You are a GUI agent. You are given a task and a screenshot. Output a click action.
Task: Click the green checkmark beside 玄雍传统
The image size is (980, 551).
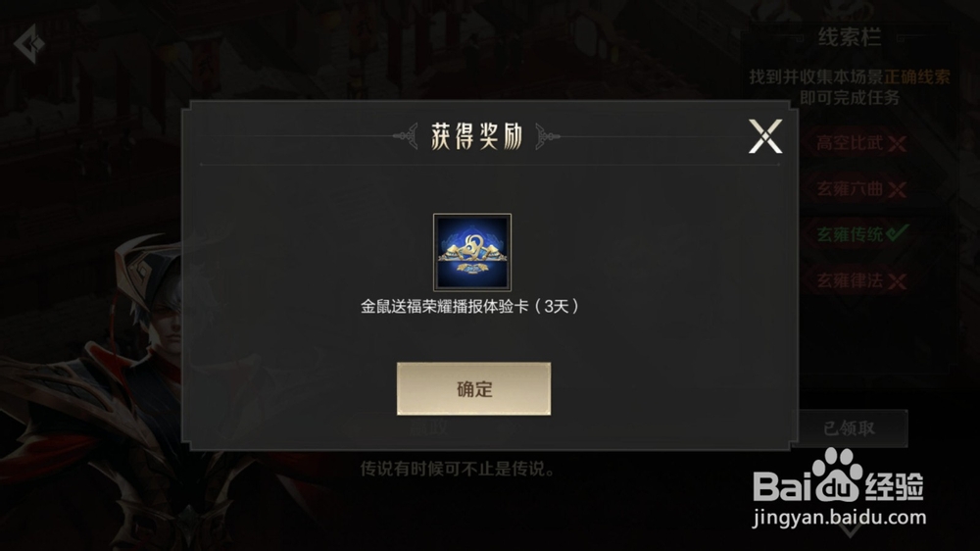898,233
